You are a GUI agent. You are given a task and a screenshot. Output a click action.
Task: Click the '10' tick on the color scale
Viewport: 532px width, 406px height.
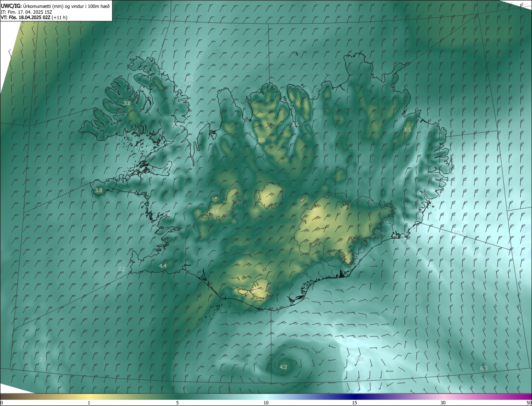tap(266, 403)
